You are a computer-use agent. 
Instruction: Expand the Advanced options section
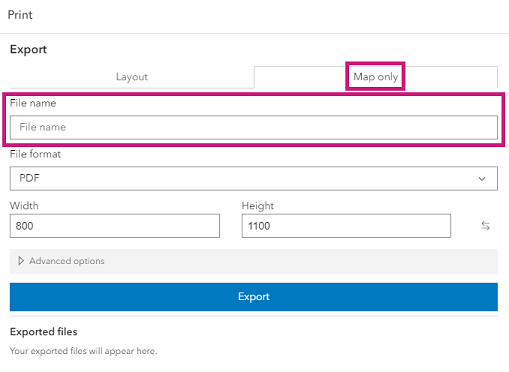(254, 261)
